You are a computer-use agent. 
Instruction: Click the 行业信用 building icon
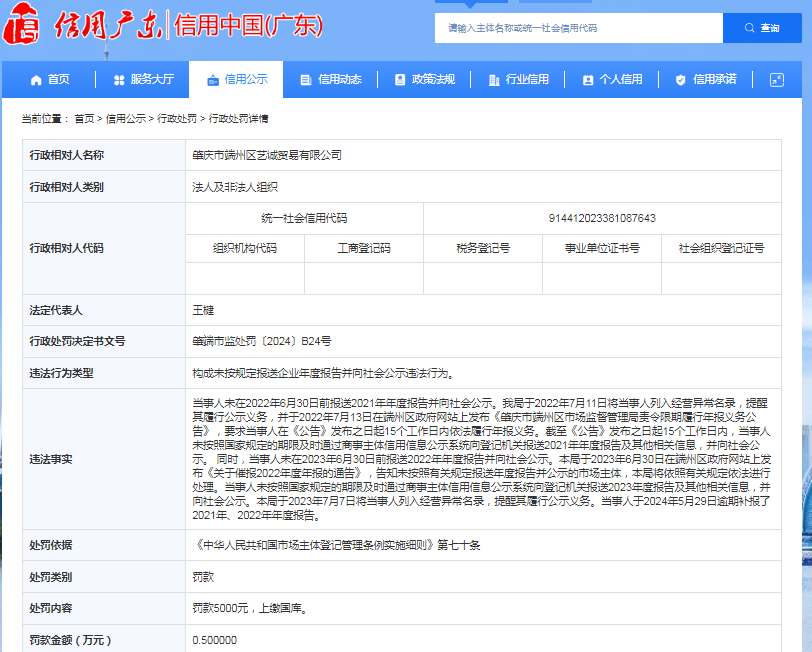point(494,80)
